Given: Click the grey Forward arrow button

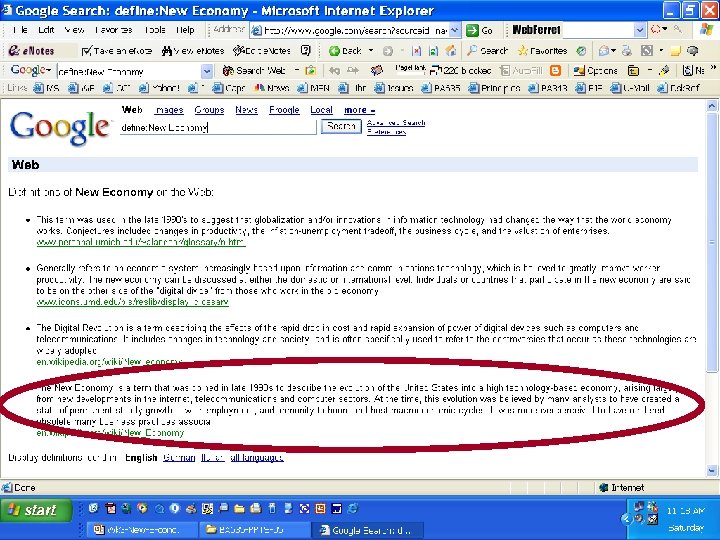Looking at the screenshot, I should click(388, 51).
